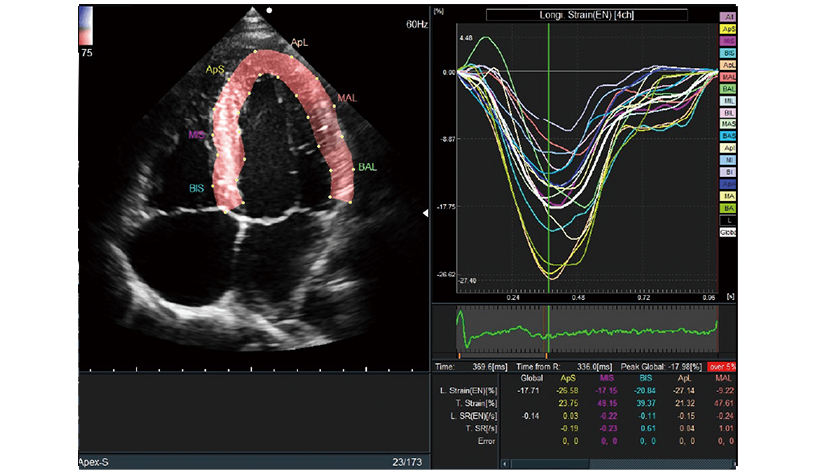The height and width of the screenshot is (471, 816).
Task: Select the L. Strain(EN)[%] row label
Action: [467, 392]
